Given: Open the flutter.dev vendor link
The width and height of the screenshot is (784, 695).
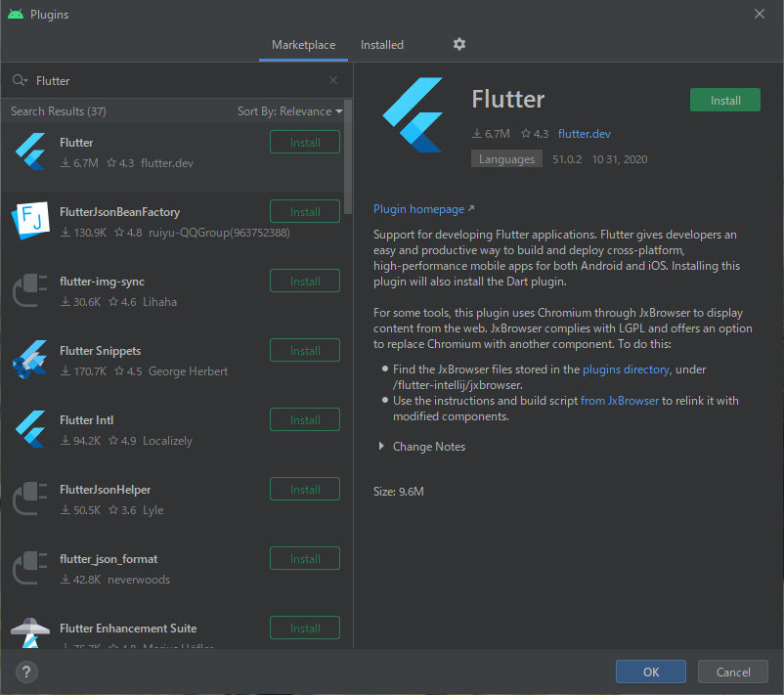Looking at the screenshot, I should click(584, 134).
